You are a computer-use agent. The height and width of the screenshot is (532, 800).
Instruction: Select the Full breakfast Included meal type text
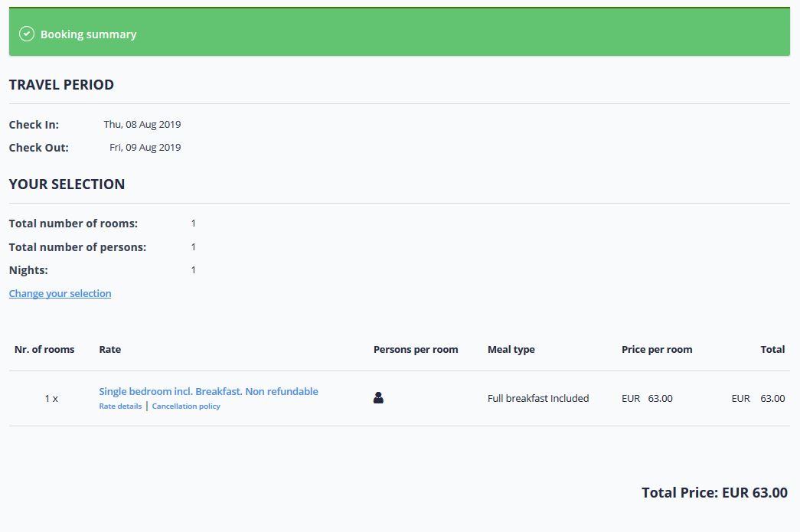point(538,397)
